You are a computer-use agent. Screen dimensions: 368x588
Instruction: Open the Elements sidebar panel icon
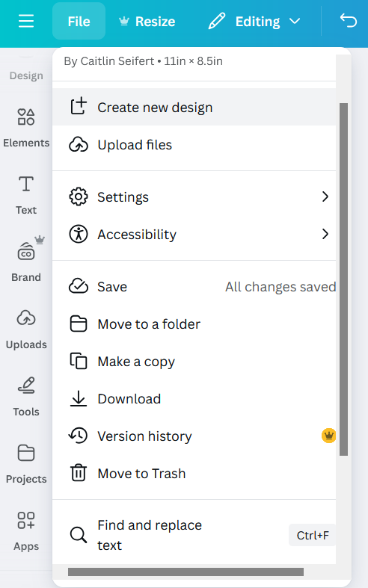(26, 117)
